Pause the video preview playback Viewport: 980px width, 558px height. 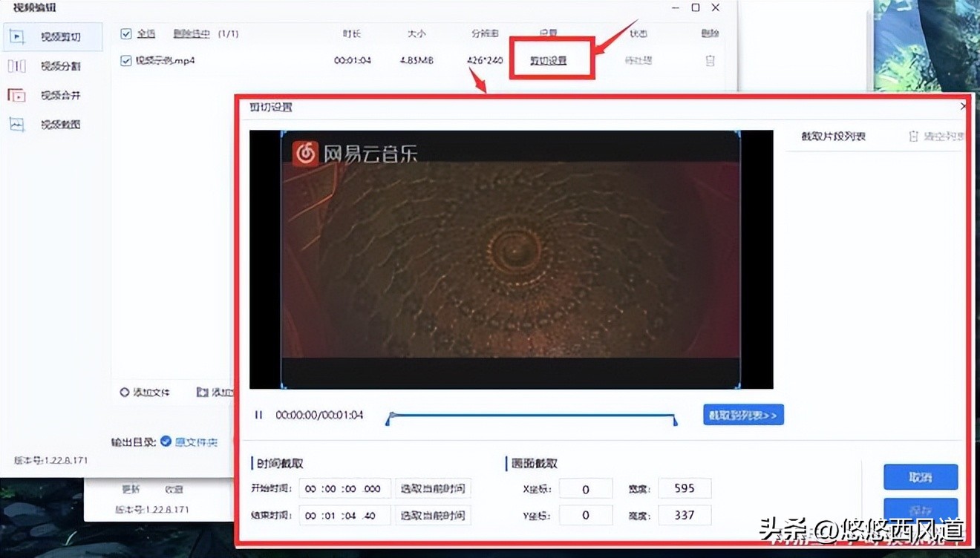[x=258, y=415]
